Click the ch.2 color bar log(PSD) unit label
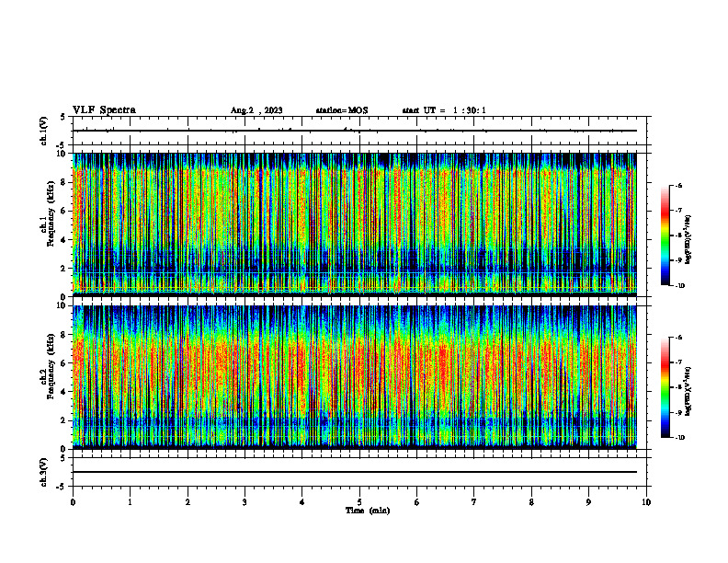Viewport: 728px width, 563px height. 688,391
